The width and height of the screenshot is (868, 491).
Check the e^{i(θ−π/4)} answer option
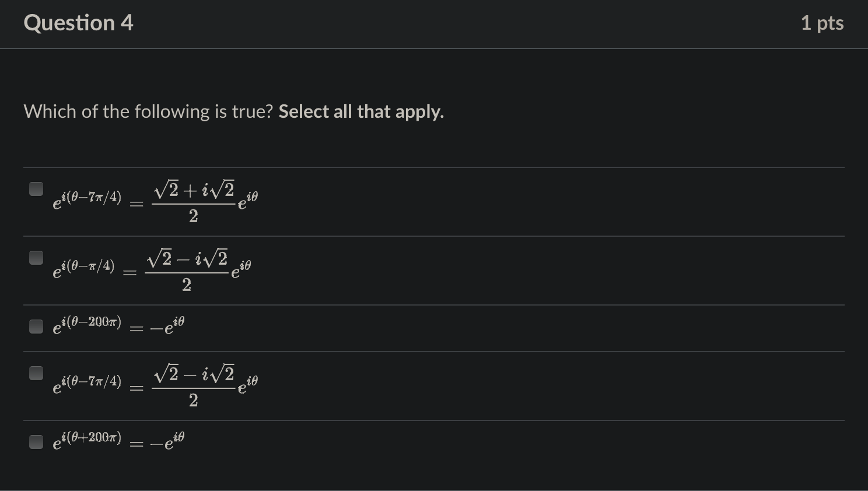(36, 257)
